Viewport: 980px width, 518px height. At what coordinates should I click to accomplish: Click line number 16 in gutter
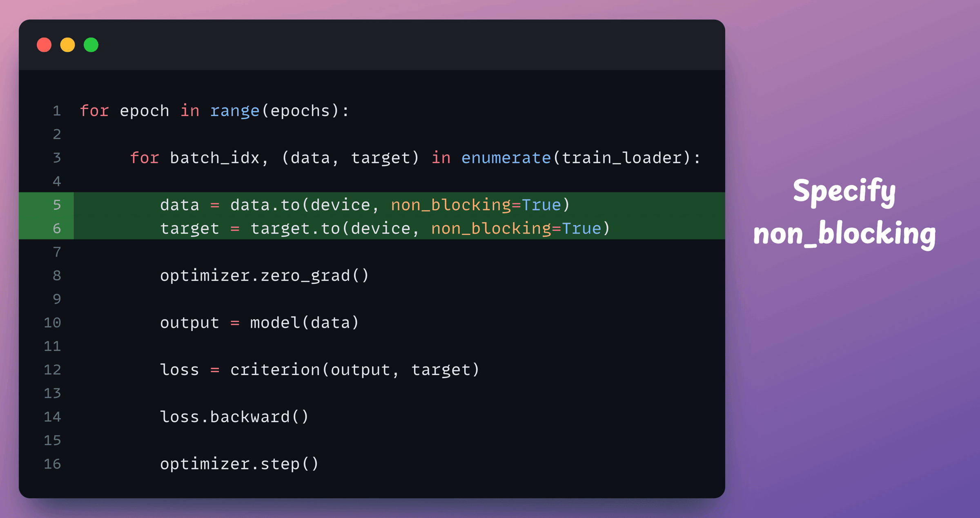52,464
